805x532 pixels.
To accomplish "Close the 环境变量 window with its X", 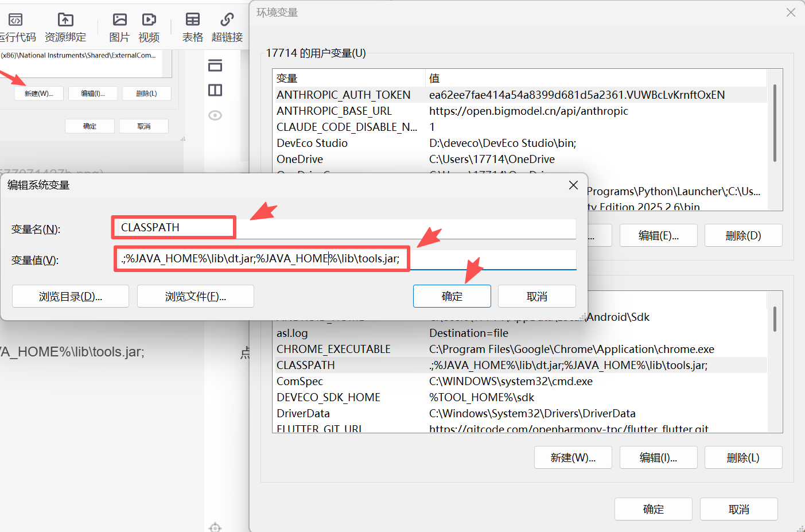I will [791, 12].
